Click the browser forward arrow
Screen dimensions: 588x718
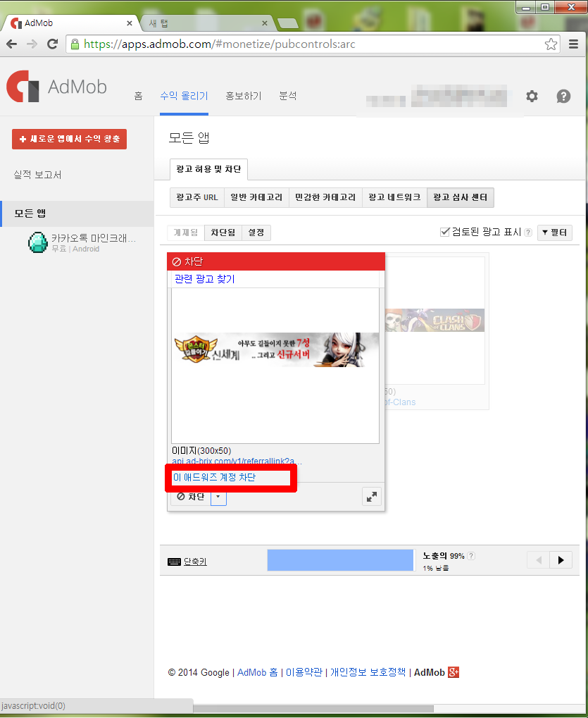[32, 44]
